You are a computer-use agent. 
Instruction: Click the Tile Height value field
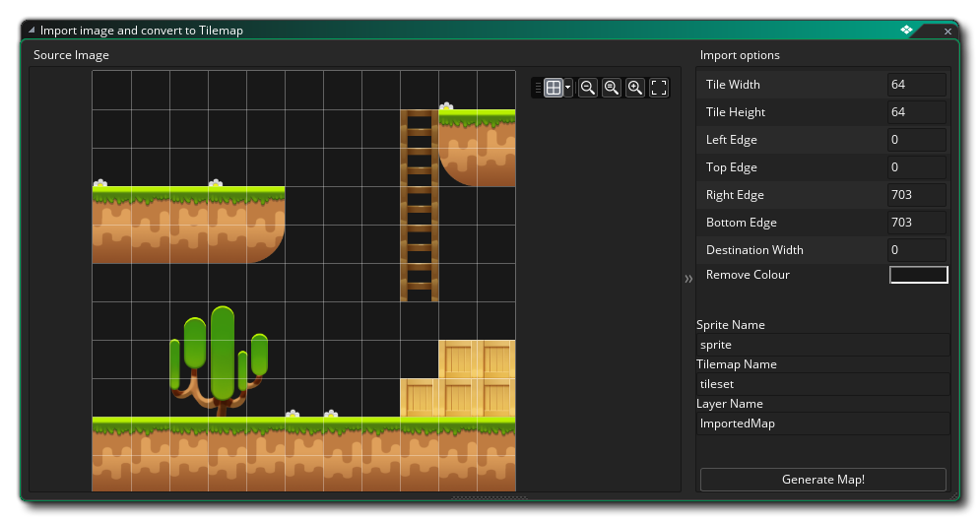click(x=916, y=112)
